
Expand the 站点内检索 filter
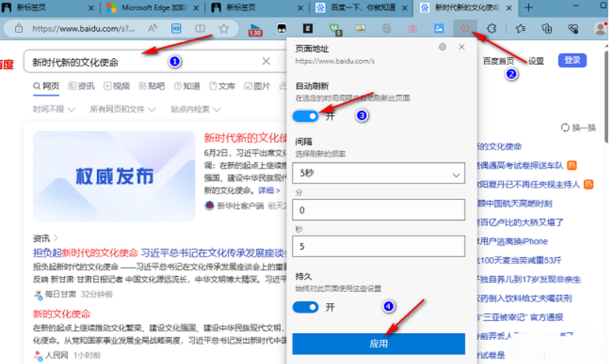[x=196, y=109]
